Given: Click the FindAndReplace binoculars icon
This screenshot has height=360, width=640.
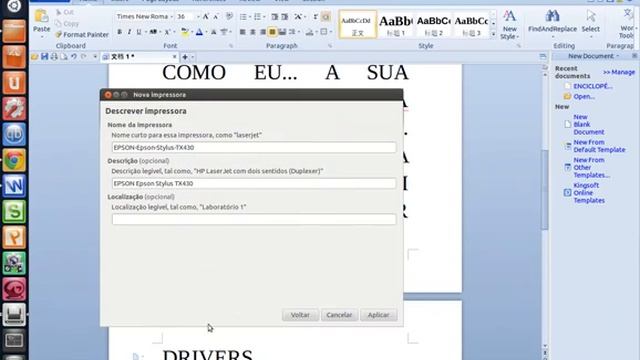Looking at the screenshot, I should click(x=552, y=16).
